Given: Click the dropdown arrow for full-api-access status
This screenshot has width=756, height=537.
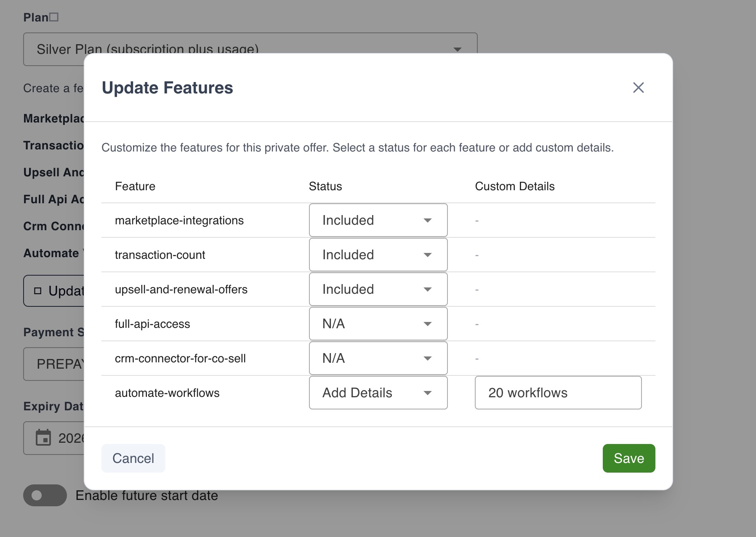Looking at the screenshot, I should [x=428, y=324].
